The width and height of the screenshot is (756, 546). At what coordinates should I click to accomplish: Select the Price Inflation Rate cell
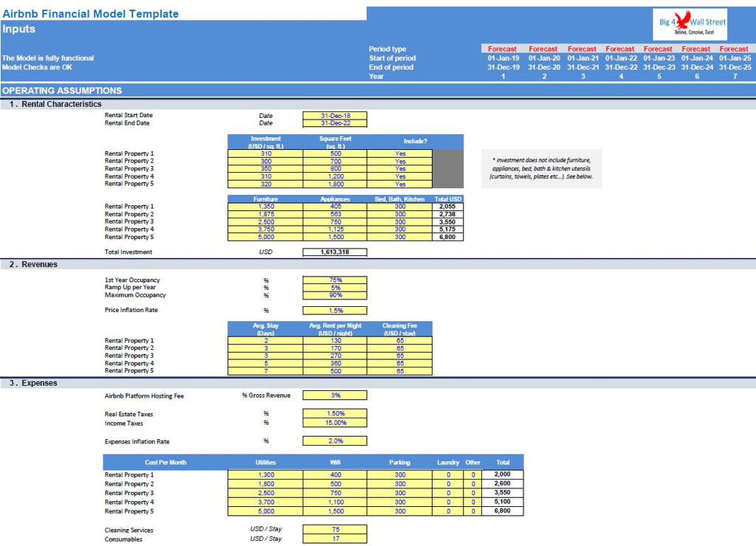(334, 311)
